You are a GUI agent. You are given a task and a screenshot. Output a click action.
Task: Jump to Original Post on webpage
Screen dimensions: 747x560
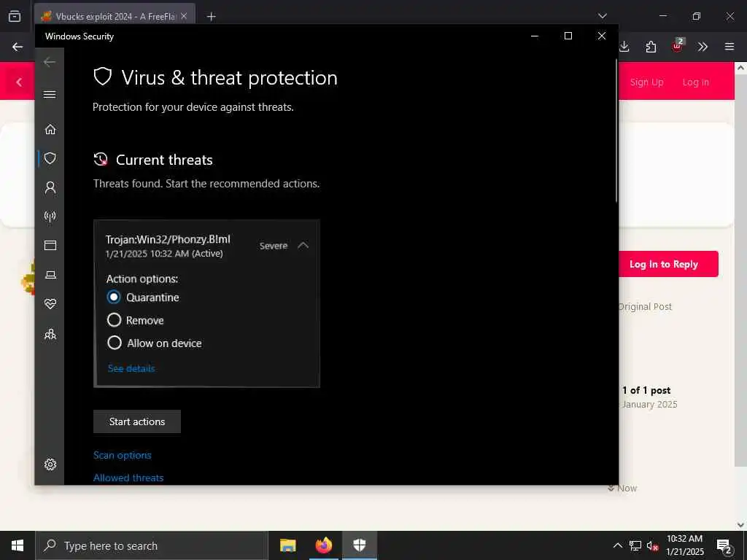click(645, 307)
